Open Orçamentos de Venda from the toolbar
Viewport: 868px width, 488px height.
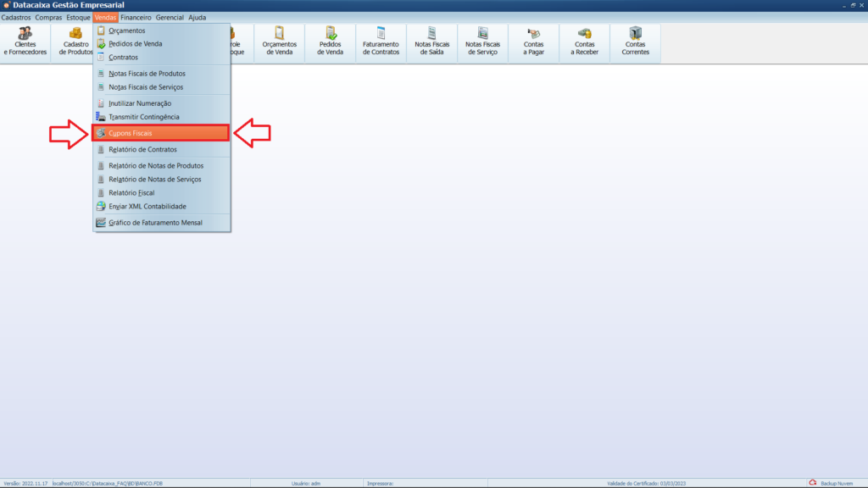(279, 42)
